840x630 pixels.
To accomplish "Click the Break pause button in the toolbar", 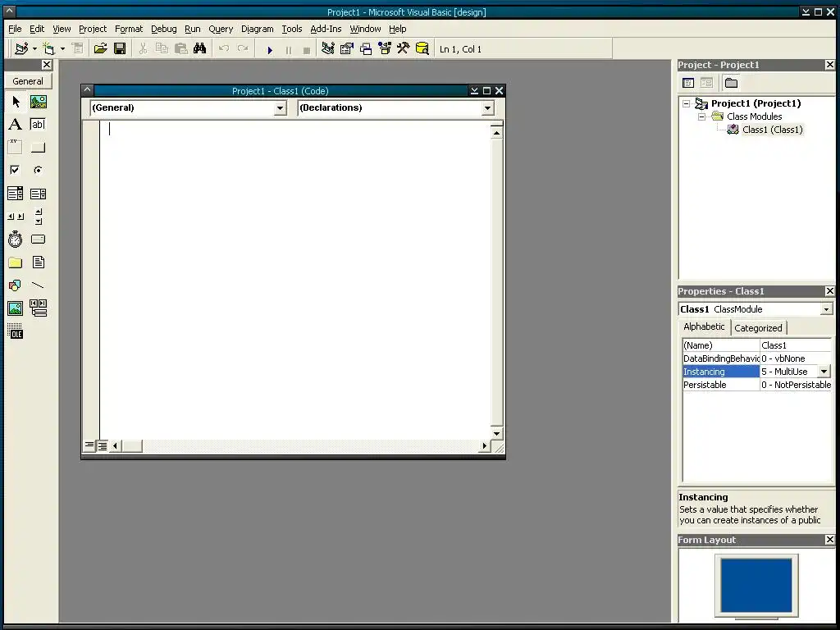I will click(x=289, y=50).
